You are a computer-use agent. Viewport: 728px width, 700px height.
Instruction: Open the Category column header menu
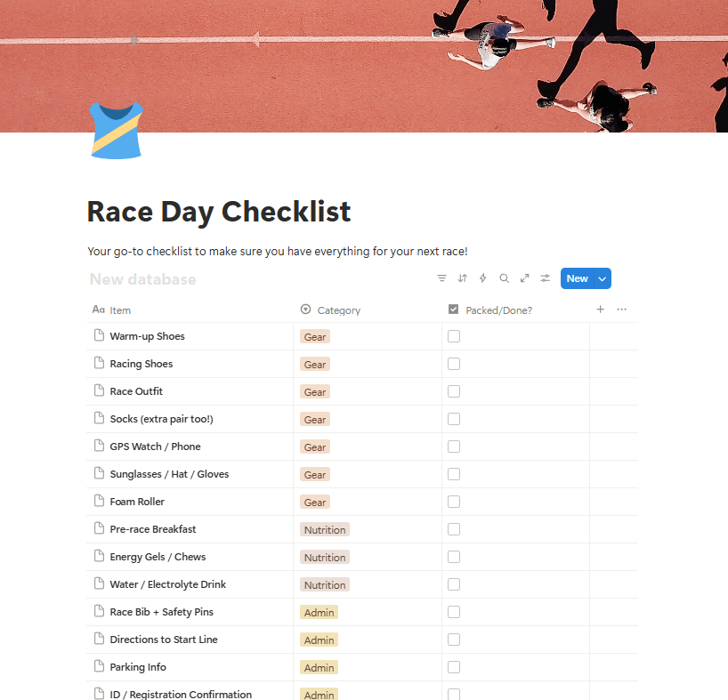pos(338,310)
